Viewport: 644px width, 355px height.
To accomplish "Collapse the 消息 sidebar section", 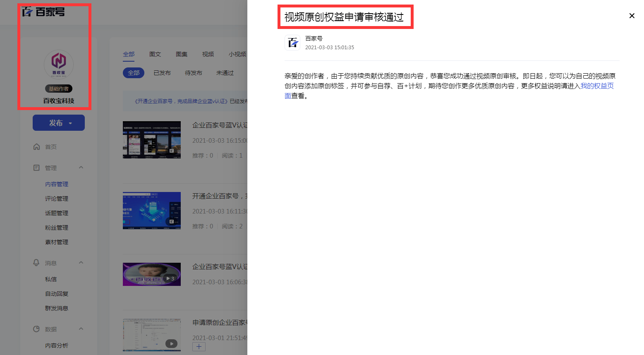I will (81, 263).
